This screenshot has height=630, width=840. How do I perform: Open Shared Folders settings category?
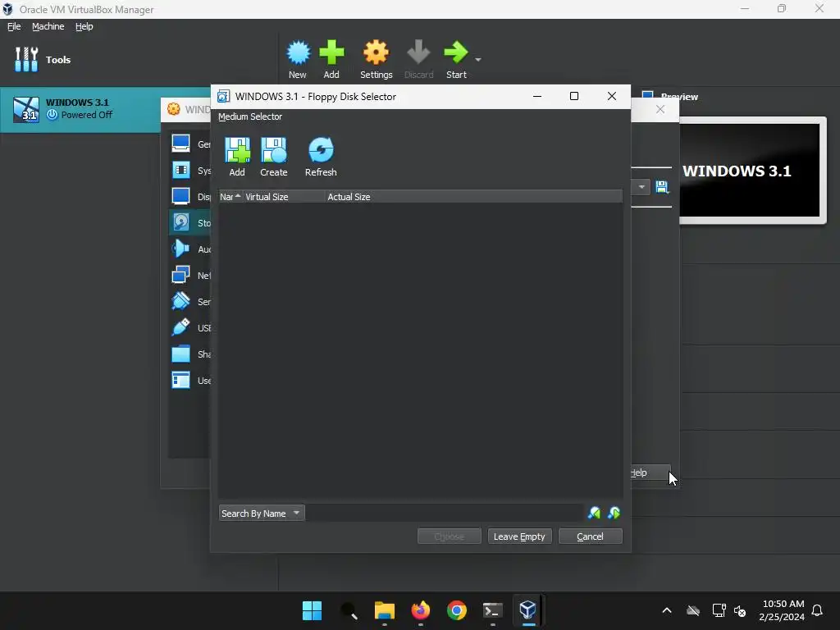(x=190, y=354)
